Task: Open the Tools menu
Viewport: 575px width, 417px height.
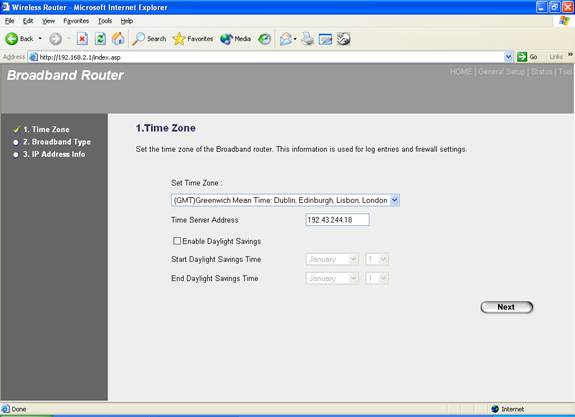Action: (x=105, y=21)
